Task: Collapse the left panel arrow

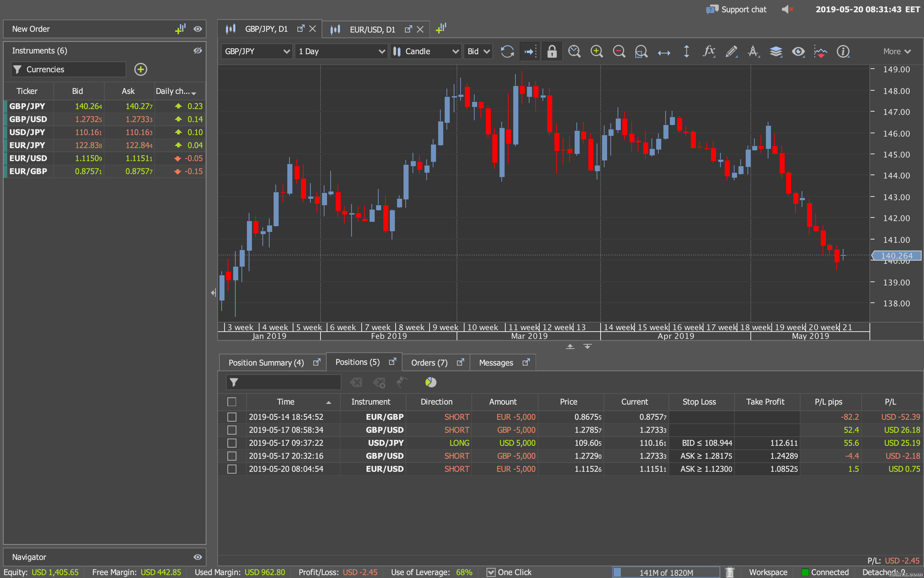Action: click(213, 293)
